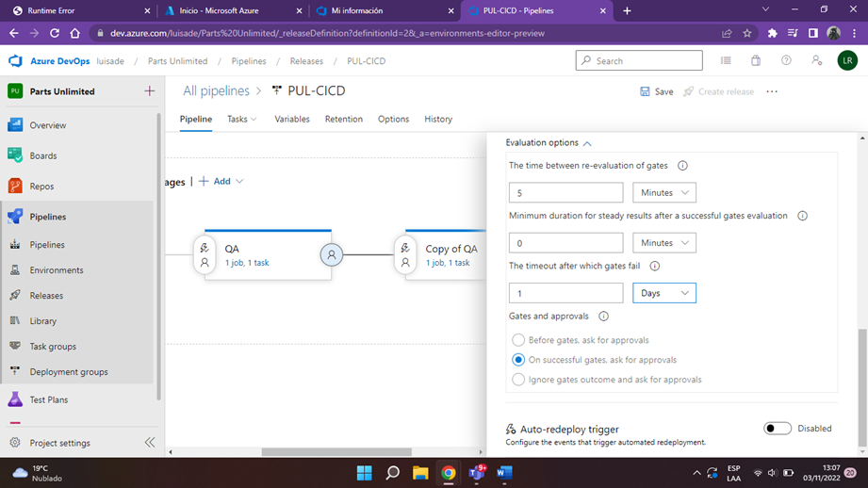Open Minutes unit dropdown for minimum duration
868x488 pixels.
click(664, 243)
